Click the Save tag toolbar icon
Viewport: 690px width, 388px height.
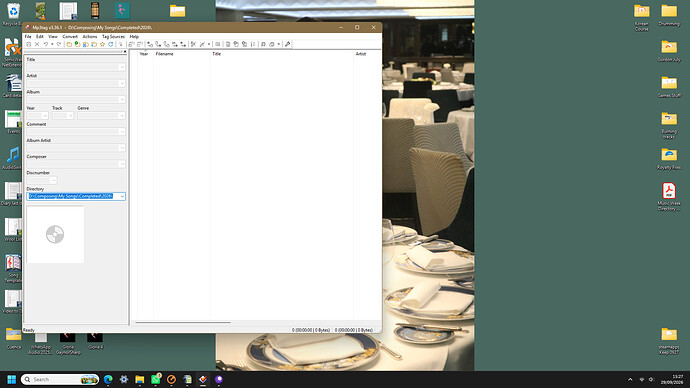pos(29,44)
